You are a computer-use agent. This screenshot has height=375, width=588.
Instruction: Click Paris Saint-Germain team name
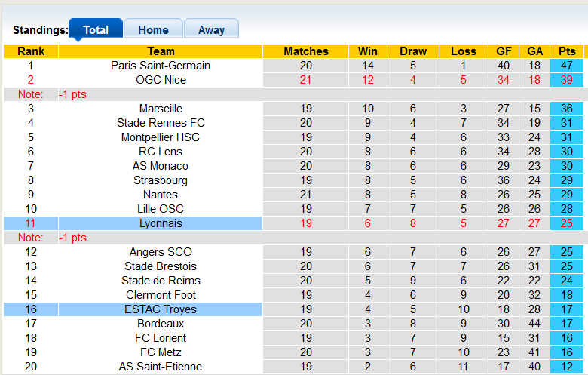(x=161, y=66)
